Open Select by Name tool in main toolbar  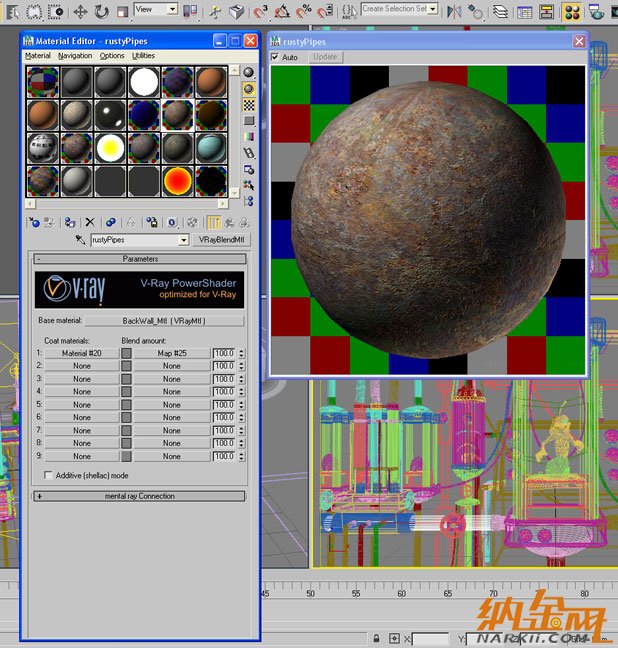click(12, 11)
